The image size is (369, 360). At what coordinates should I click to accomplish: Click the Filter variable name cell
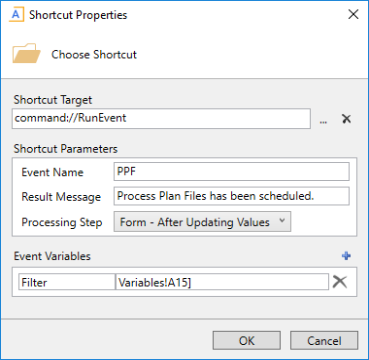67,282
